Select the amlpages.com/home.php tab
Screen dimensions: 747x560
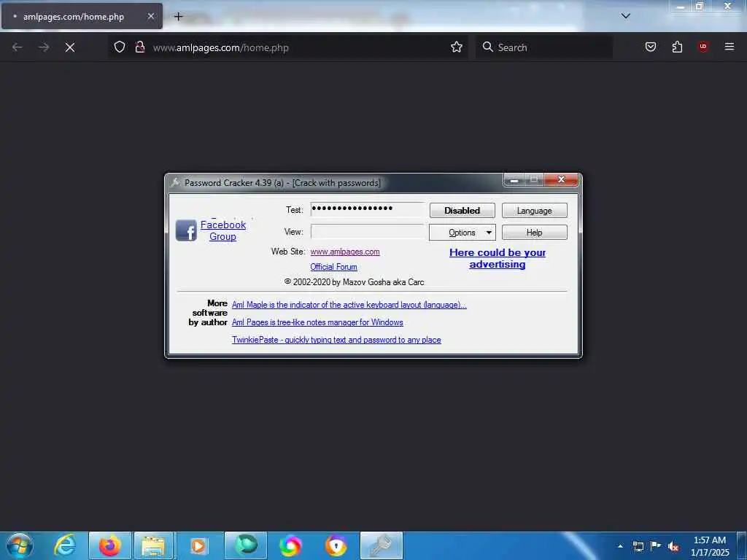point(82,17)
